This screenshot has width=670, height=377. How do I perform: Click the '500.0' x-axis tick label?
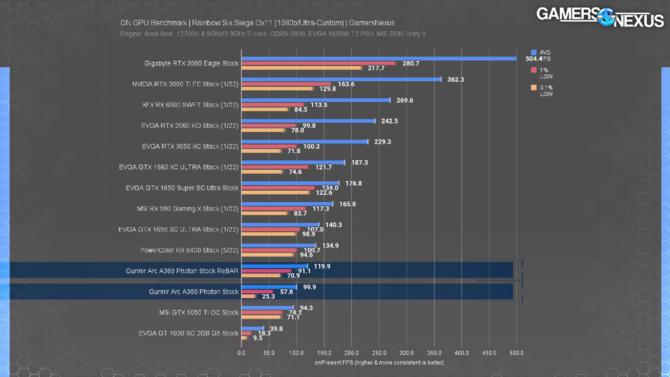click(517, 353)
